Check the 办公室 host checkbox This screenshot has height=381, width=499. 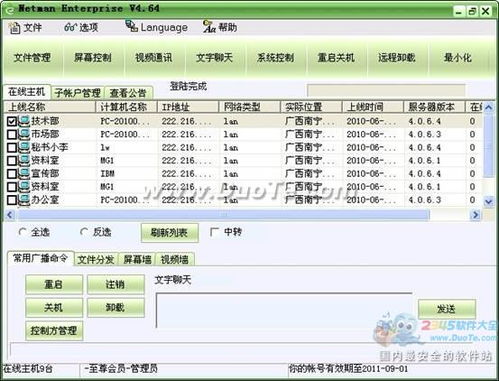(12, 200)
